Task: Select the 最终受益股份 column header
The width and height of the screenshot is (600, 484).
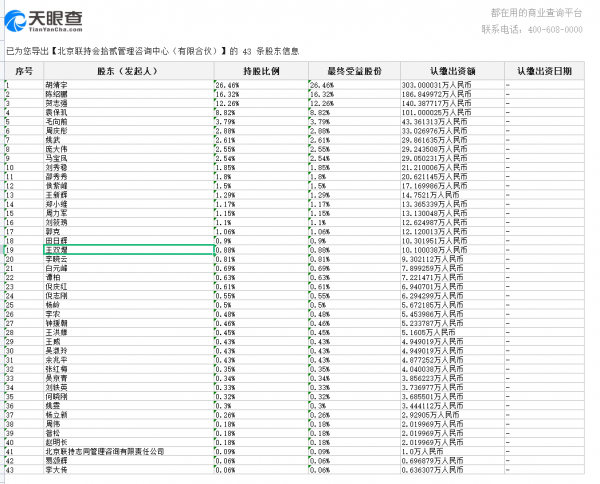Action: click(354, 71)
